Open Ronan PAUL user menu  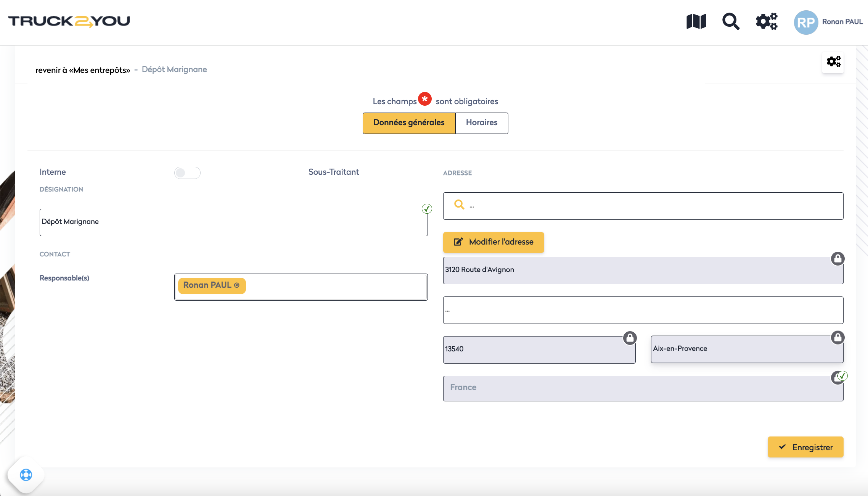(842, 22)
